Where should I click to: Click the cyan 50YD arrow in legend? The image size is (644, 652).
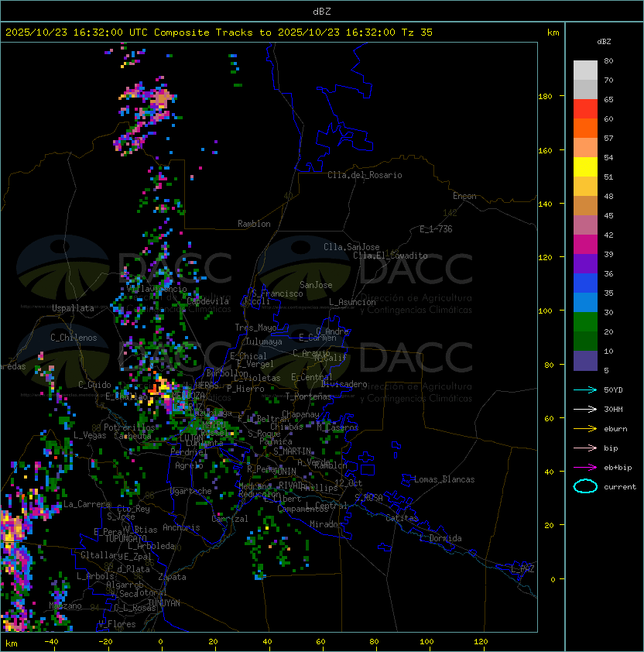click(585, 389)
